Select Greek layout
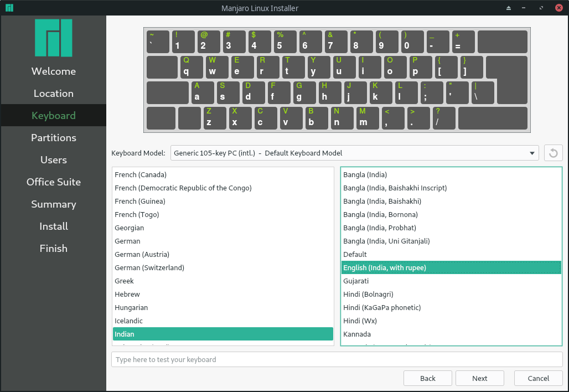This screenshot has width=569, height=392. coord(223,281)
